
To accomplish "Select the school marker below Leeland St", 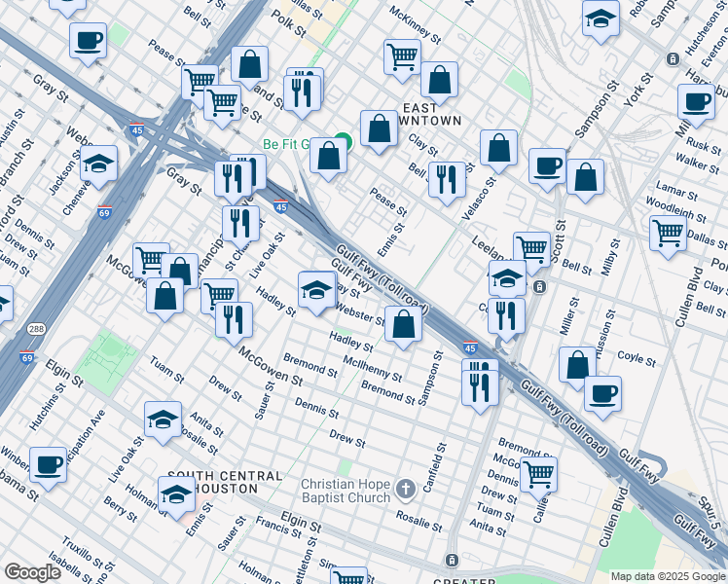I will pos(507,279).
